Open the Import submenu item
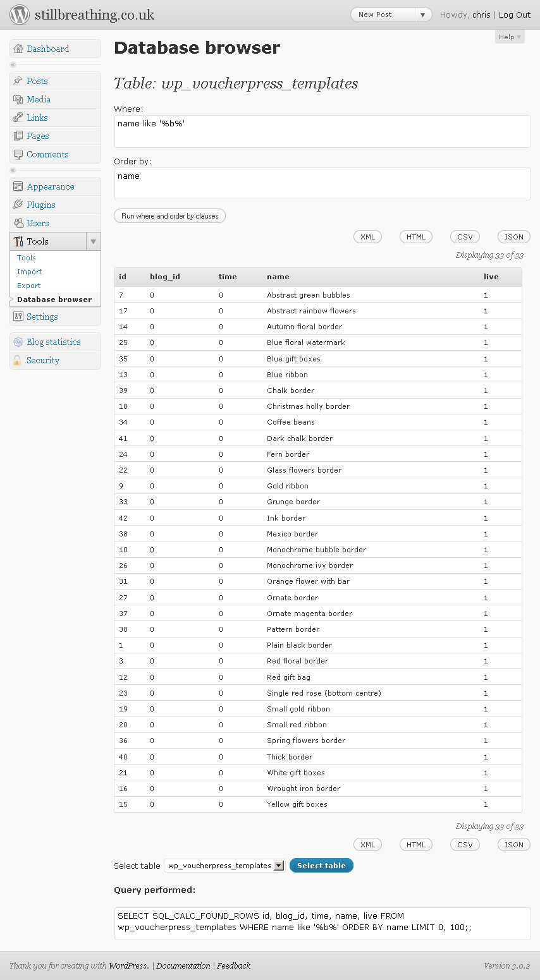540x980 pixels. [x=30, y=272]
